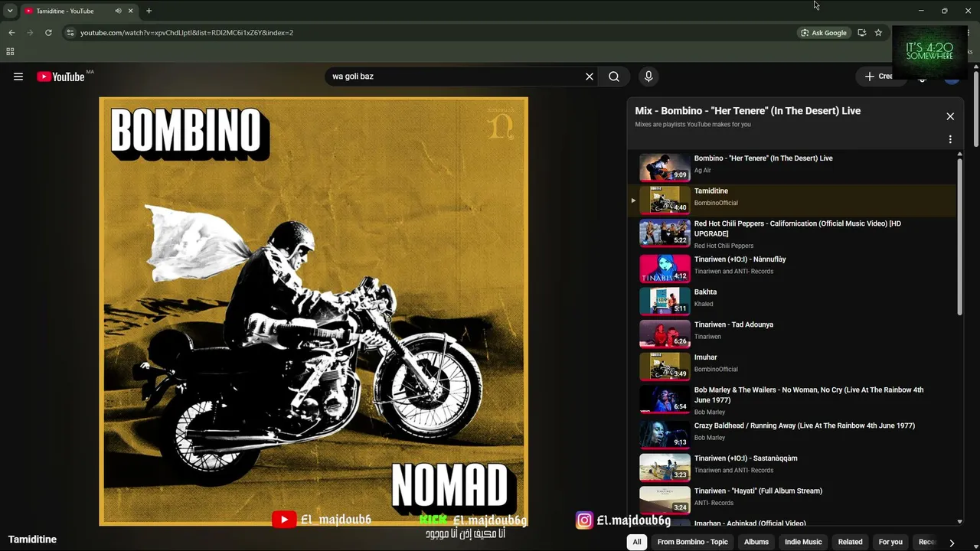The height and width of the screenshot is (551, 980).
Task: Go to the YouTube home logo
Action: [60, 77]
